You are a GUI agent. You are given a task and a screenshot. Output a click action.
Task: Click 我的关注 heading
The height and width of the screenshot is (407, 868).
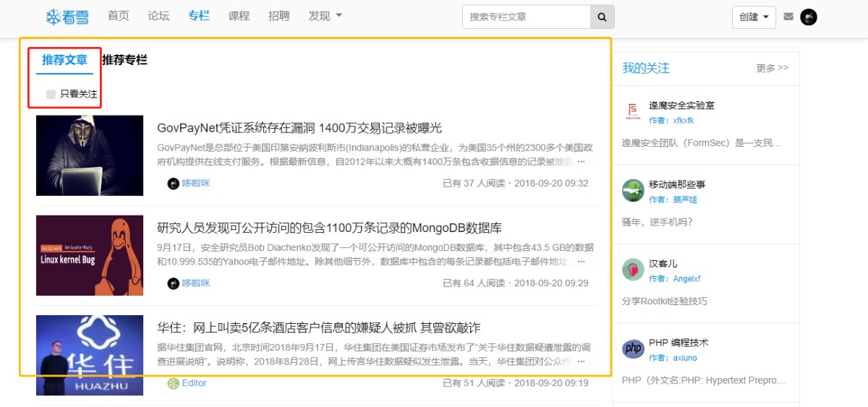(x=646, y=68)
